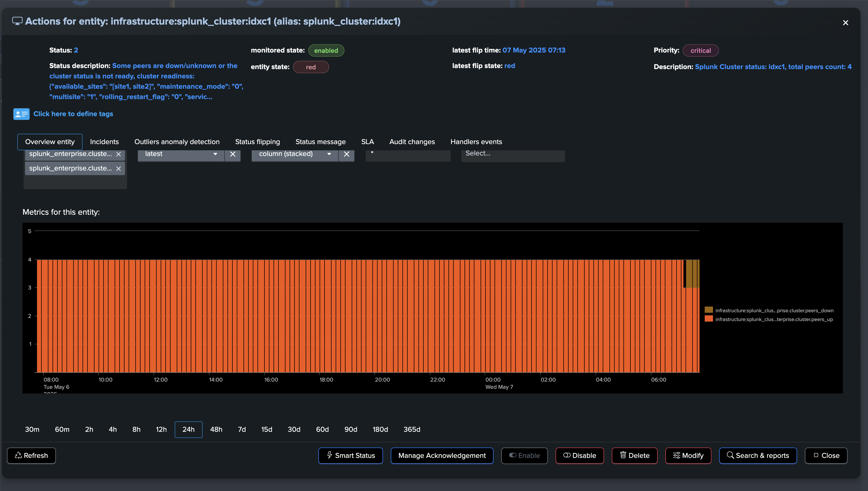This screenshot has width=868, height=491.
Task: Click the Smart Status button
Action: pos(350,456)
